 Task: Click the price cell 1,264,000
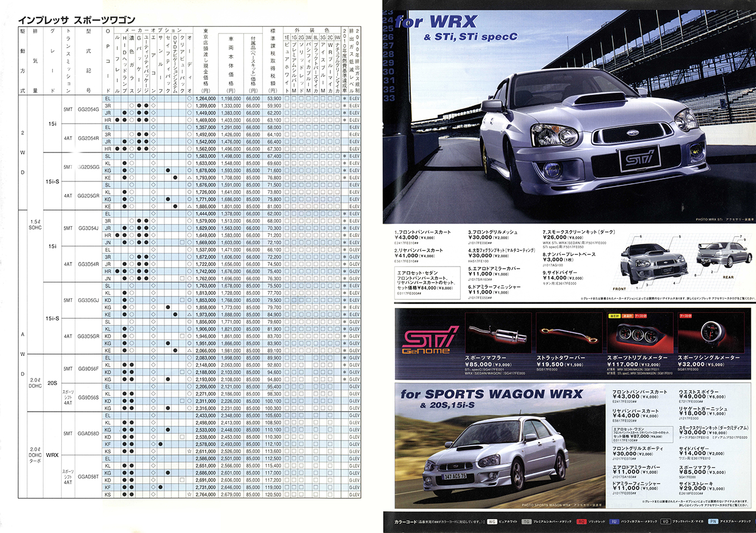click(206, 99)
